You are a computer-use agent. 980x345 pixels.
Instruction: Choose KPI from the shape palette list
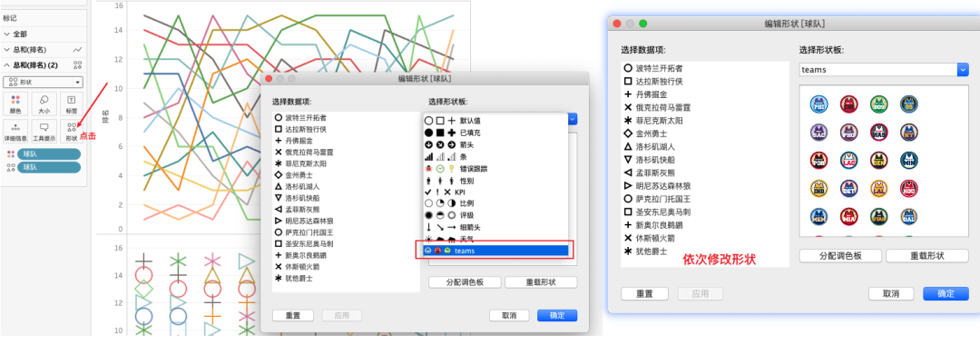click(495, 192)
